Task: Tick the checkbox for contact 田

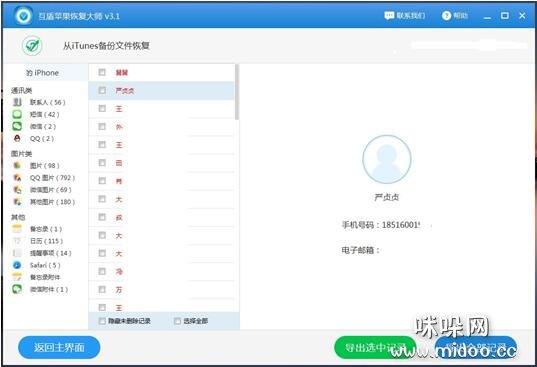Action: [x=102, y=163]
